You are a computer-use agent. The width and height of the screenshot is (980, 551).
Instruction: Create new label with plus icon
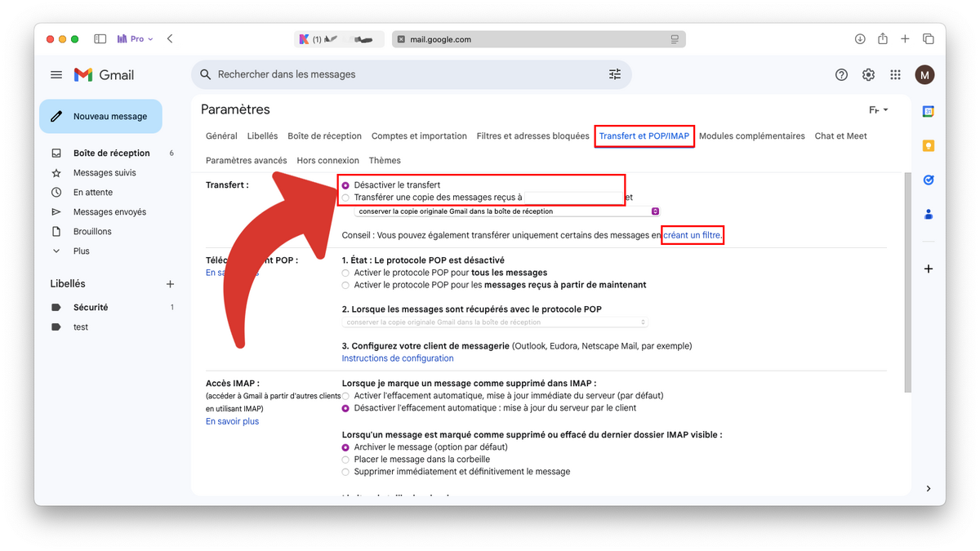170,284
